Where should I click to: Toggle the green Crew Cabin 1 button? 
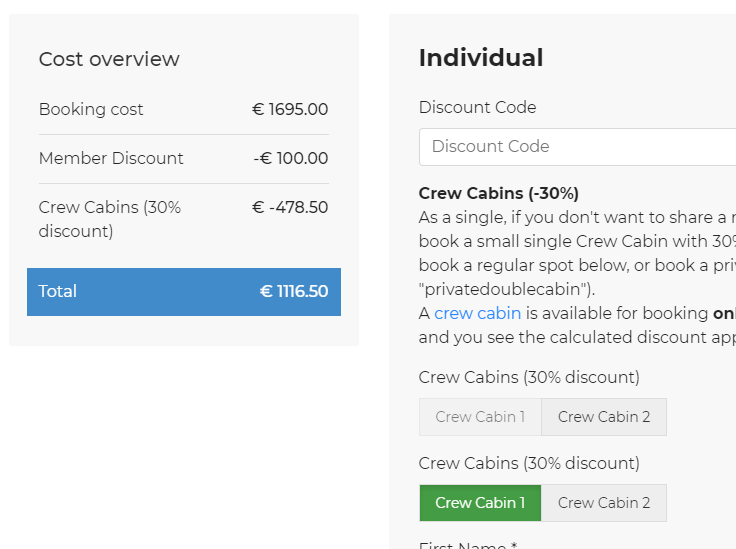480,503
